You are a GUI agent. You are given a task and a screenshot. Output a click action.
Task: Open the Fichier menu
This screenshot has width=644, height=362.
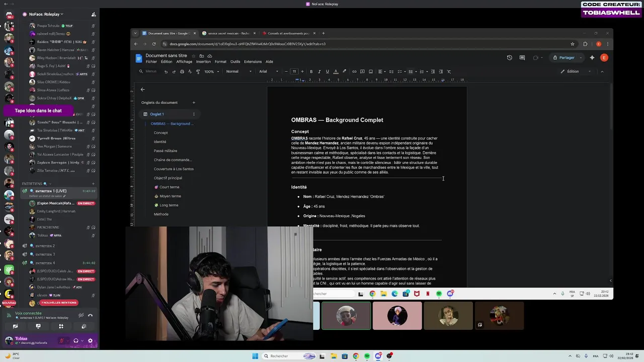pyautogui.click(x=151, y=62)
